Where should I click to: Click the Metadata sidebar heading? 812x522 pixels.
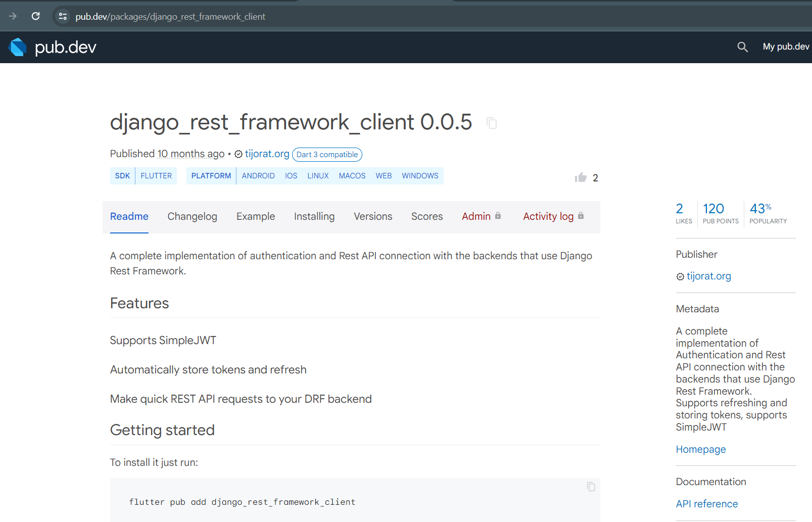click(x=697, y=309)
